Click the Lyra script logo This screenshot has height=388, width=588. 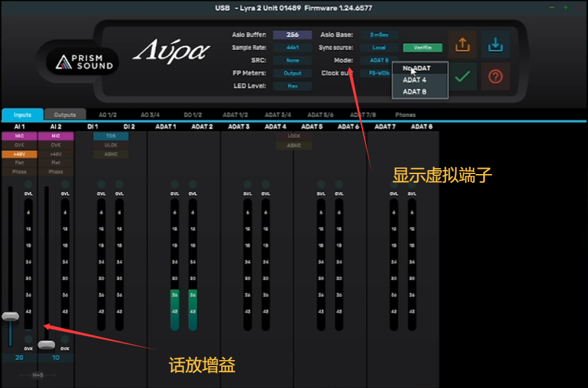point(175,52)
